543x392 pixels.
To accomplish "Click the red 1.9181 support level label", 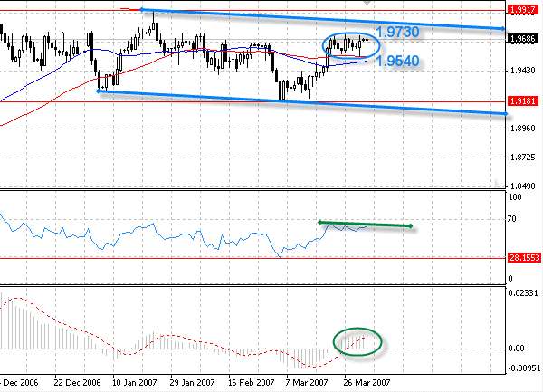I will point(523,101).
